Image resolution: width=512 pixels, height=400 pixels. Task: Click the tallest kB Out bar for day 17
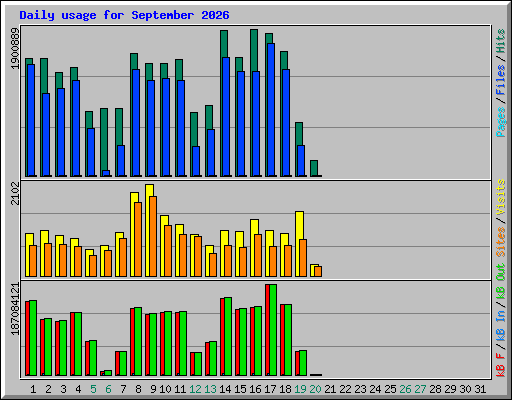[x=273, y=330]
